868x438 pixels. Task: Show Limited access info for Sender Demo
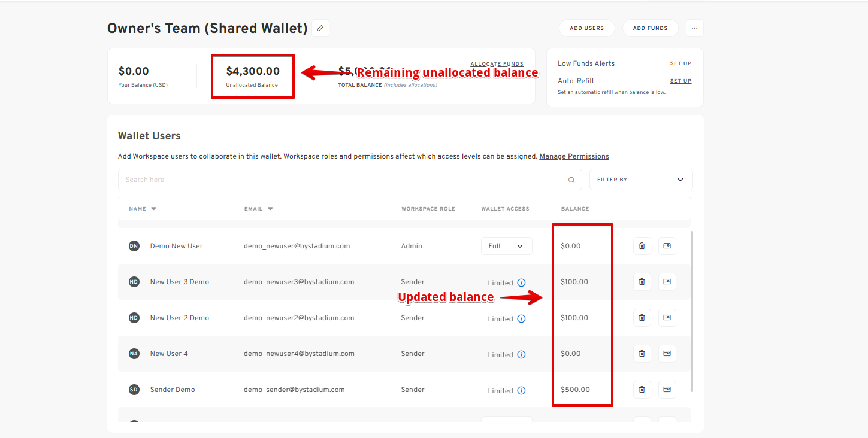[x=521, y=391]
